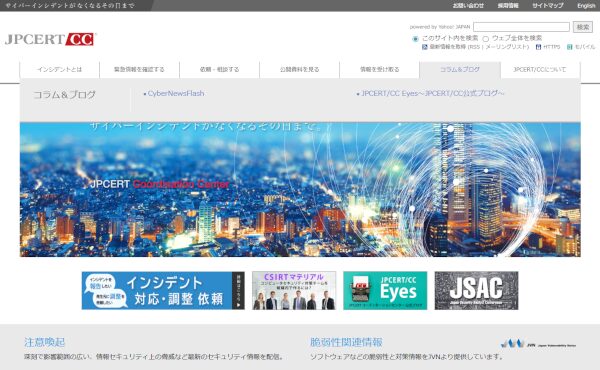Click the コラム&ブログ submenu heading
The height and width of the screenshot is (370, 600).
(x=64, y=95)
